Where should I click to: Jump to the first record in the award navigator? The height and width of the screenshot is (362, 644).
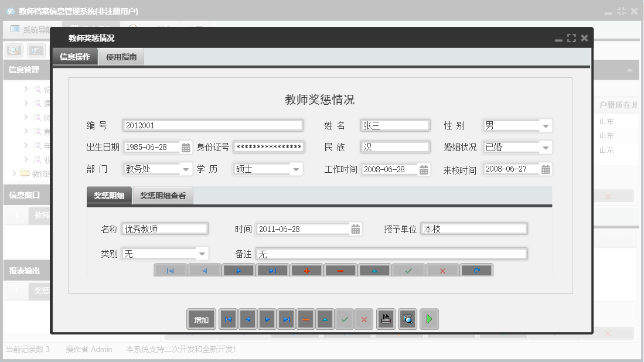(x=171, y=270)
